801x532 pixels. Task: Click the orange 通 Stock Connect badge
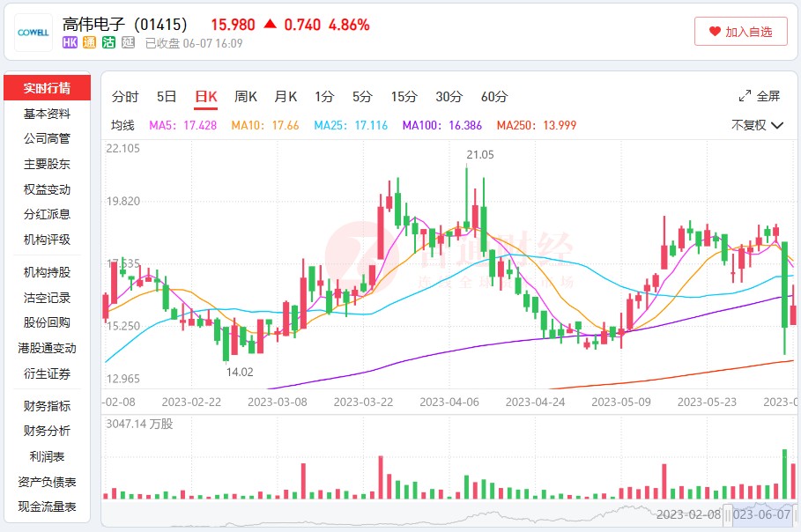coord(89,42)
